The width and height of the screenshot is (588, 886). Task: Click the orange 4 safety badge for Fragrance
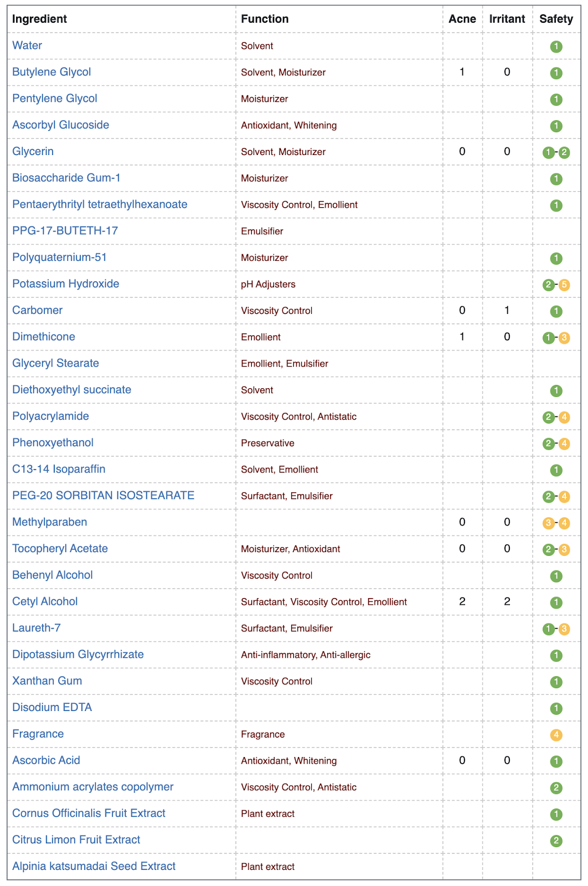point(556,735)
